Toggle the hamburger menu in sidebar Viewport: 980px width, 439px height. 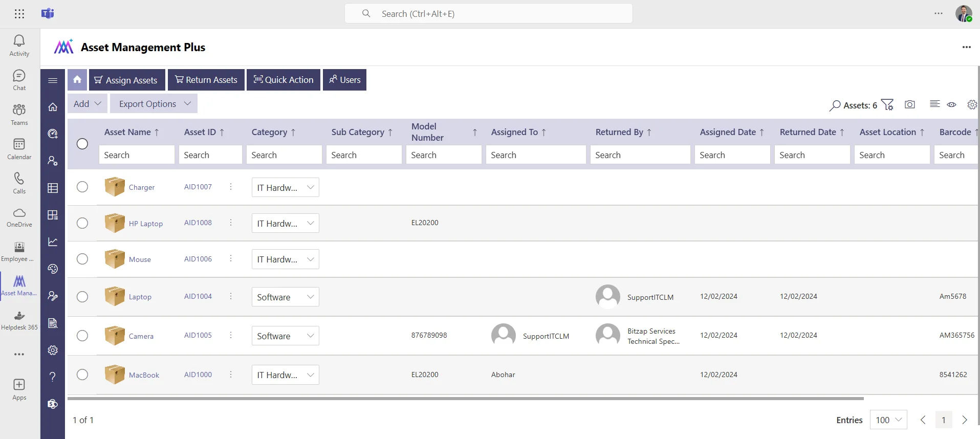tap(53, 80)
